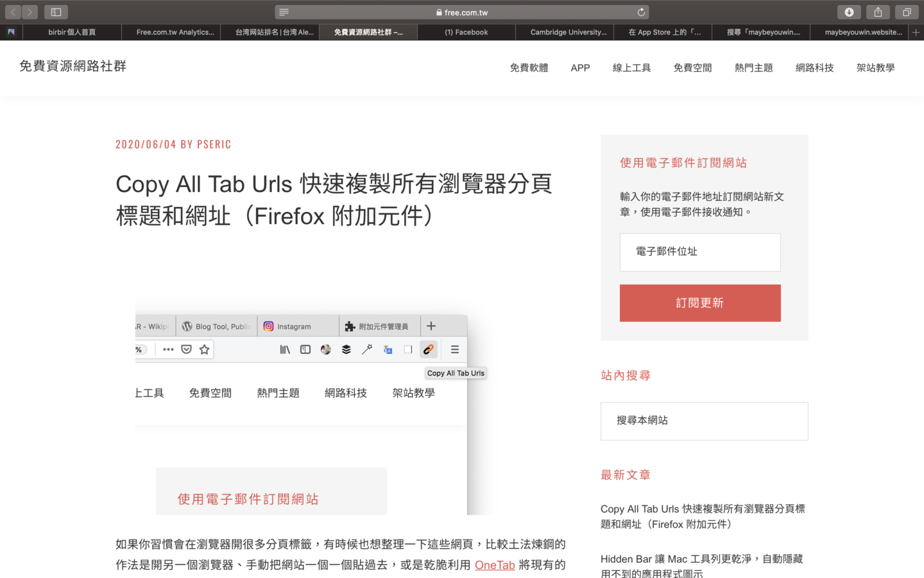Click the 訂閱更新 button
Viewport: 924px width, 578px height.
pos(700,303)
